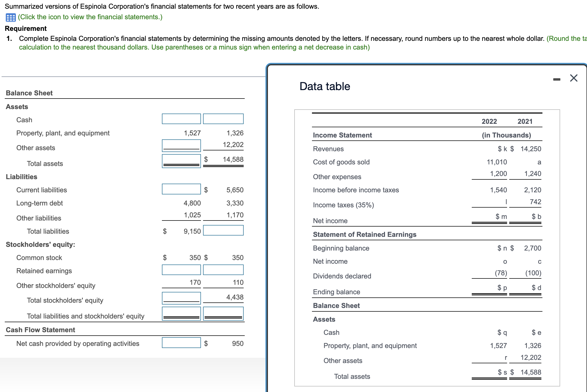Screen dimensions: 587x392
Task: Click the 2022 Cash input field
Action: coord(181,119)
